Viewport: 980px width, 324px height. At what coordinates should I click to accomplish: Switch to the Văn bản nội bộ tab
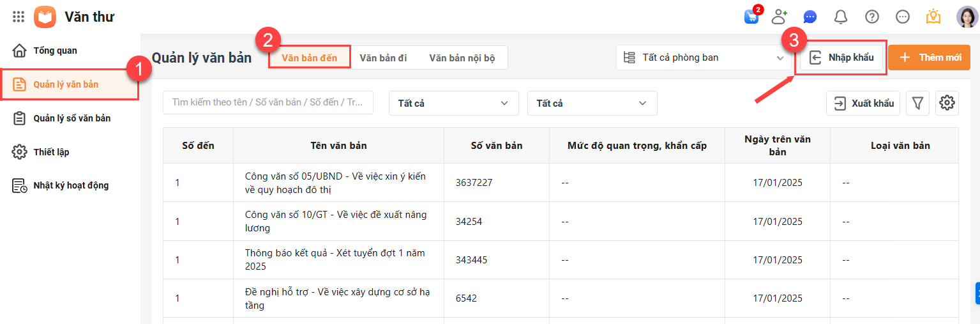tap(462, 58)
